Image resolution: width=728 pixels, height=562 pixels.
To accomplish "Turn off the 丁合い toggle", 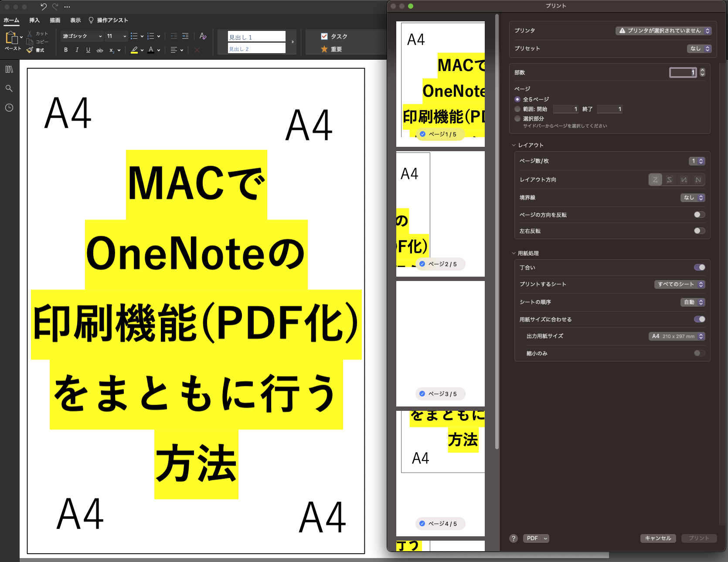I will [699, 267].
